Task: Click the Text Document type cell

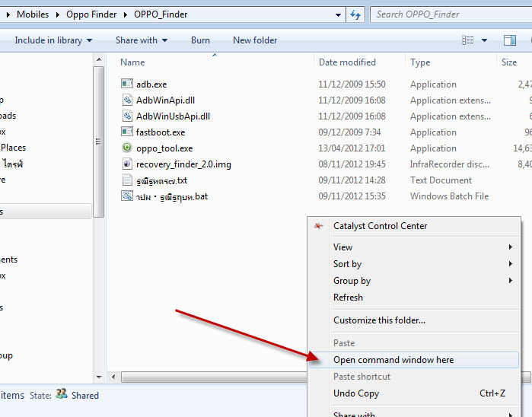Action: [441, 180]
